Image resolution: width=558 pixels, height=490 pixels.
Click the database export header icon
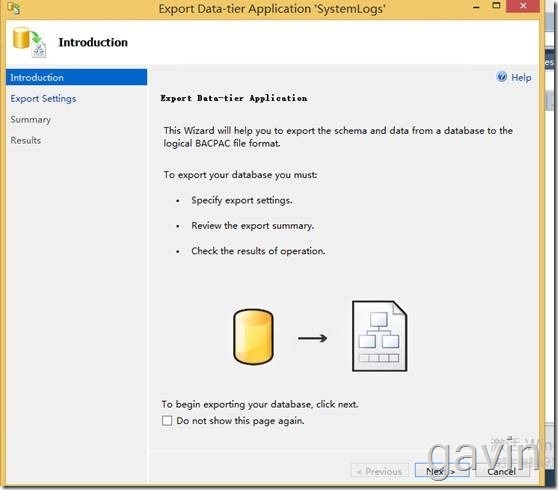tap(30, 42)
